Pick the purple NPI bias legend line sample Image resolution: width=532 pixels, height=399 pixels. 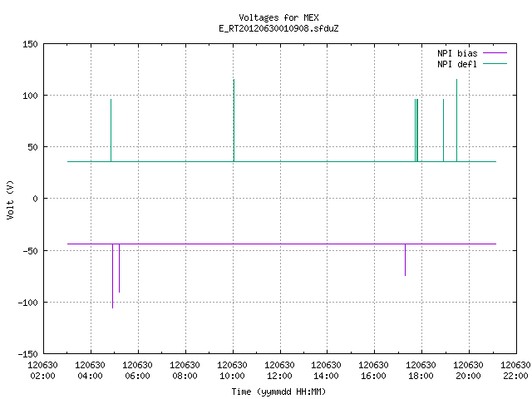[495, 53]
